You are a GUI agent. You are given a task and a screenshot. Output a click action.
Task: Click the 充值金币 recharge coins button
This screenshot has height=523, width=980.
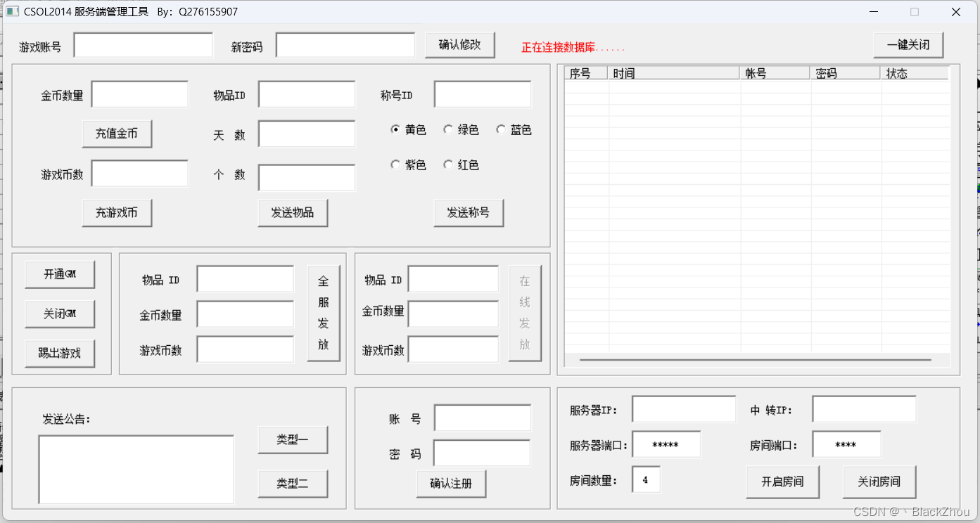coord(117,134)
